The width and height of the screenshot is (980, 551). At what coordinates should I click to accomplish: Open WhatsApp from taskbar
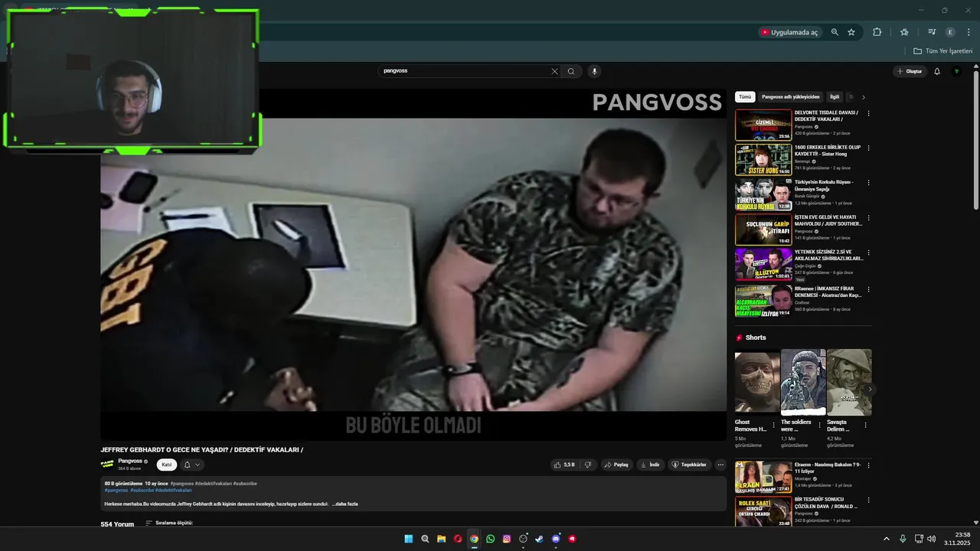pyautogui.click(x=491, y=539)
